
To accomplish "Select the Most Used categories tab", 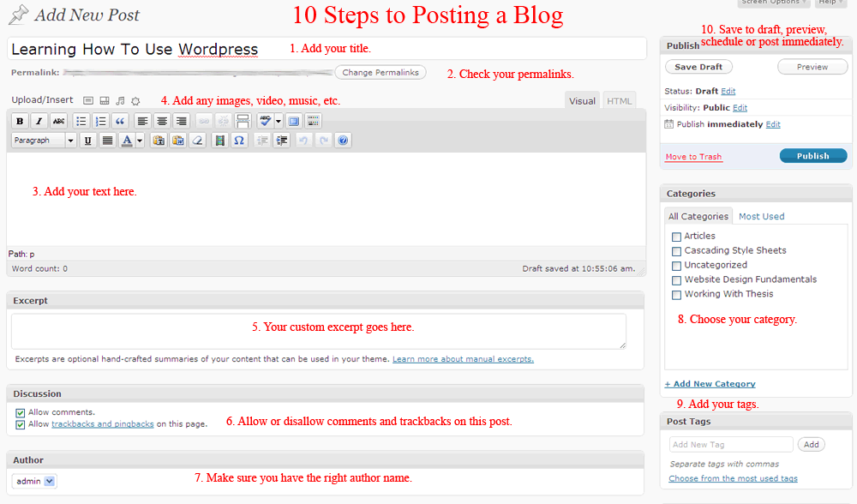I will [761, 217].
